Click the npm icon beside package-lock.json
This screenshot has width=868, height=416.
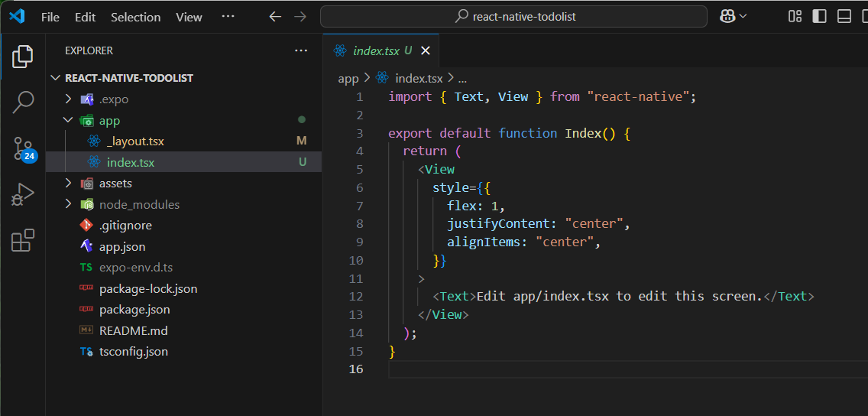(86, 288)
